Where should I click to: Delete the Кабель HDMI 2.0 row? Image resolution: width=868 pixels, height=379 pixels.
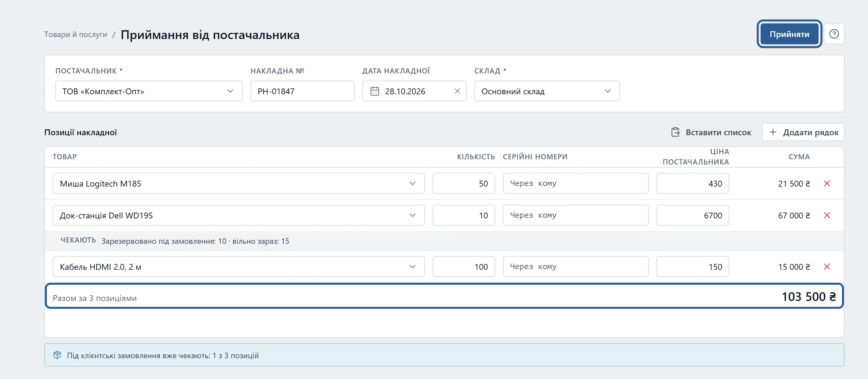click(827, 267)
